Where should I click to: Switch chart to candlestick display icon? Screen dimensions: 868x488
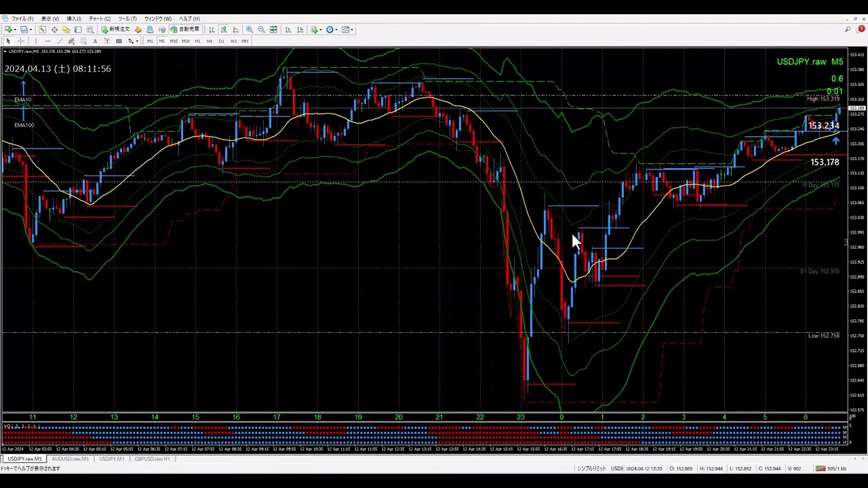pos(224,30)
